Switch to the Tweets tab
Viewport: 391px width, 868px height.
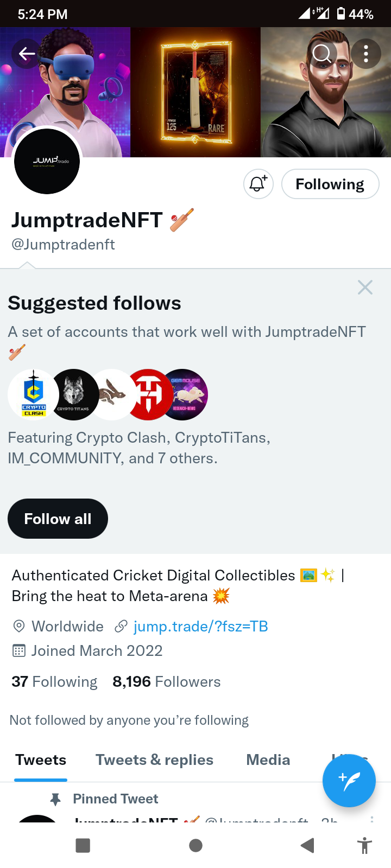tap(41, 760)
